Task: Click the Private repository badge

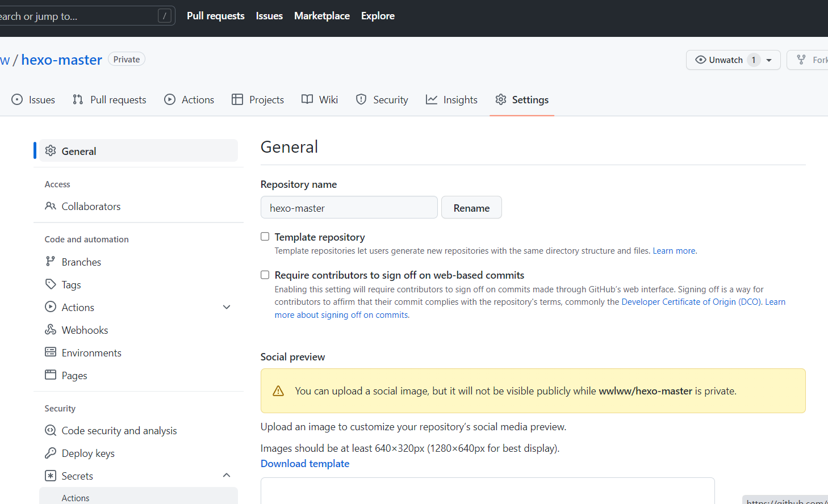Action: click(127, 59)
